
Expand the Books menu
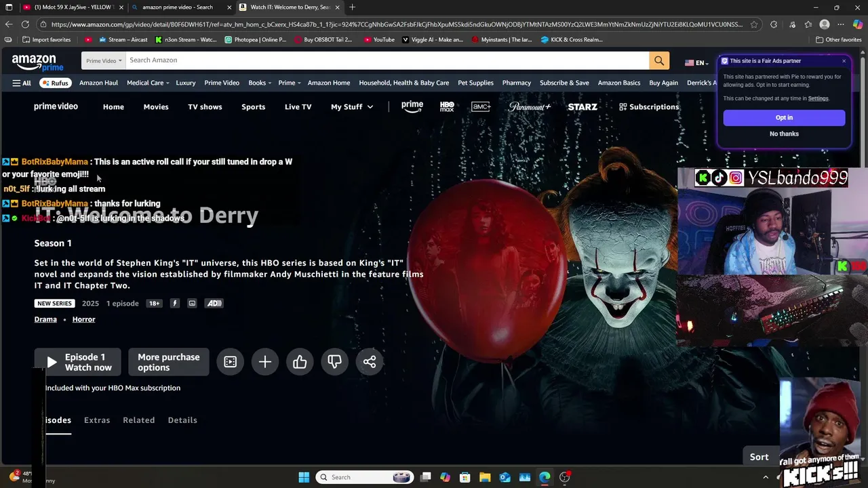(x=260, y=83)
